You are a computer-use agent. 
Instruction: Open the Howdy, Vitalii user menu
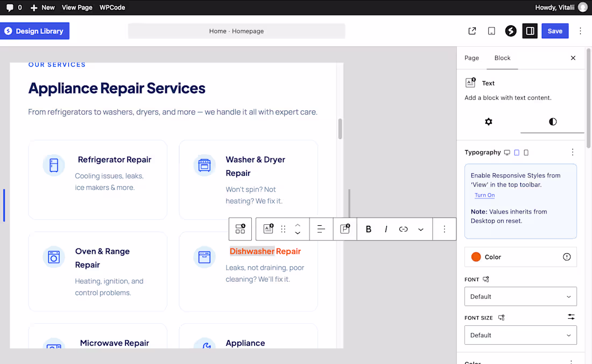(x=561, y=8)
